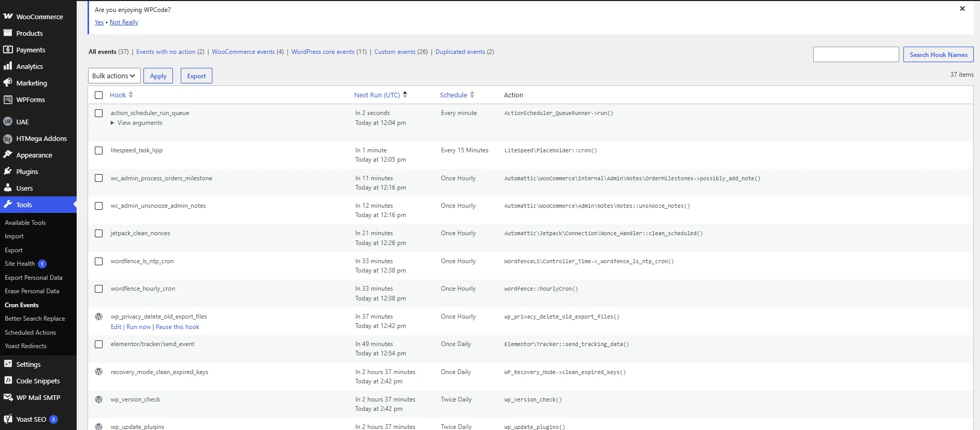Click the Plugins plug icon
The height and width of the screenshot is (430, 980).
(x=8, y=171)
